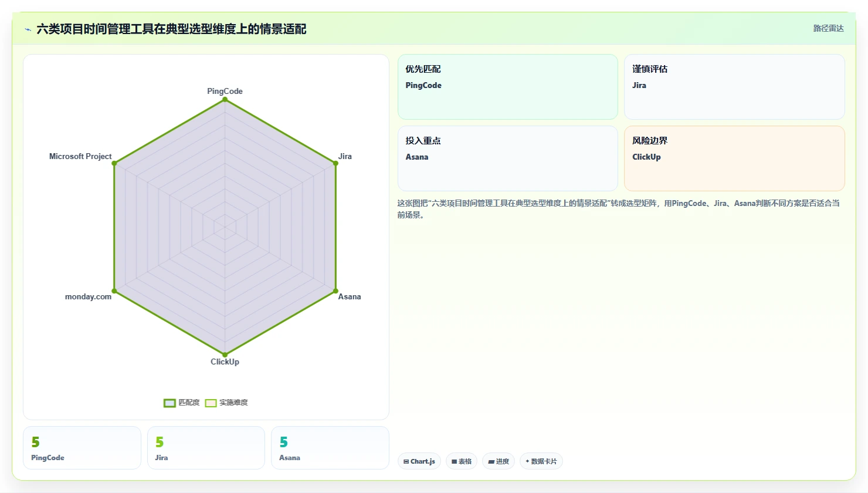Open the 风险边界 ClickUp card
Image resolution: width=868 pixels, height=493 pixels.
[734, 158]
